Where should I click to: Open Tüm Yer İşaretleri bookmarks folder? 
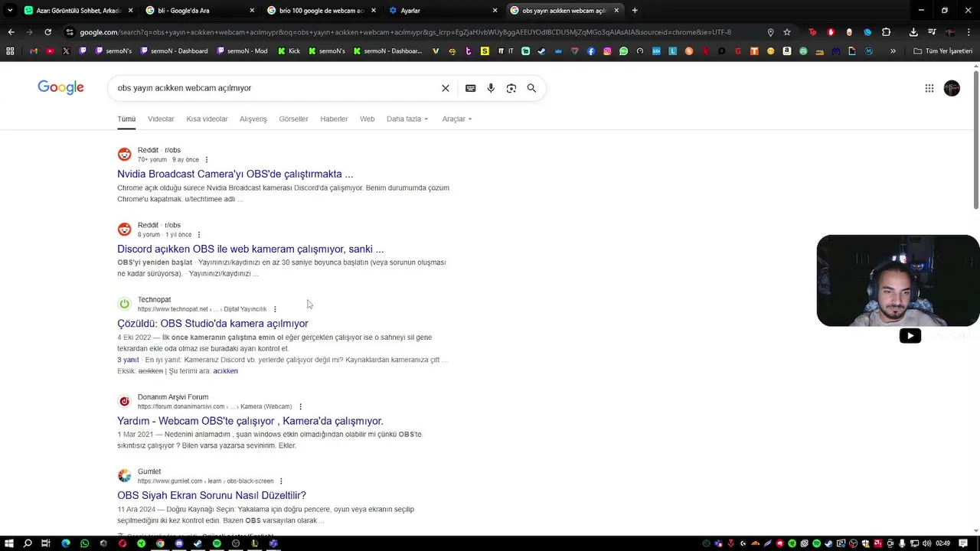pos(943,51)
